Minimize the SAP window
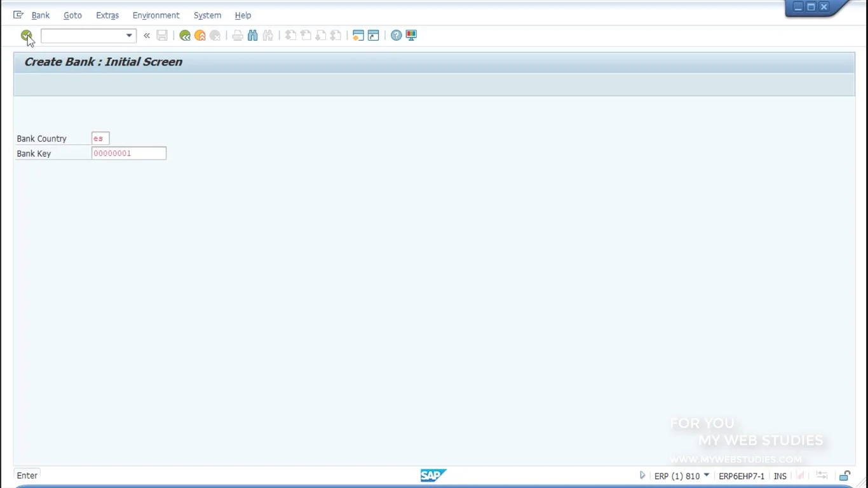 point(798,7)
